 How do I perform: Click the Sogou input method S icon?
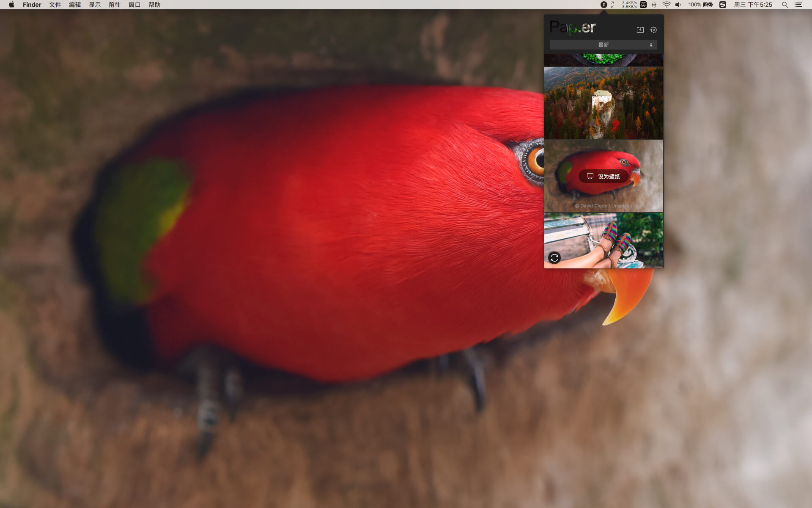[x=723, y=5]
